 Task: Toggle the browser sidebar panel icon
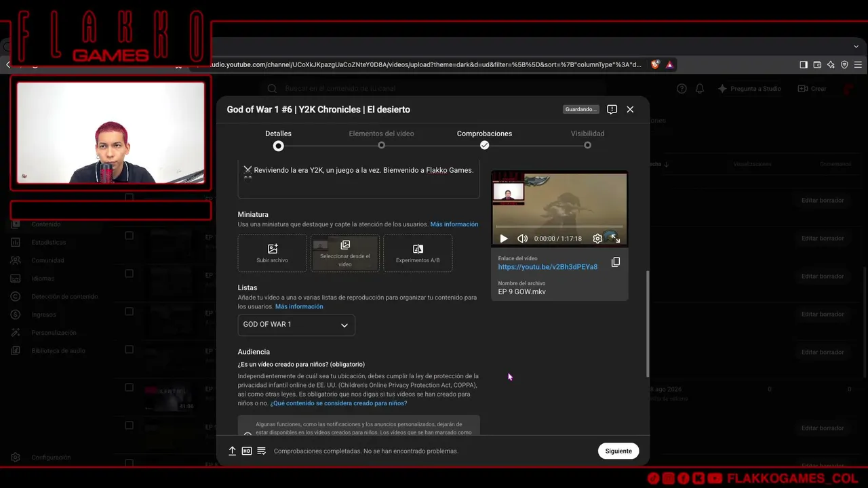804,64
